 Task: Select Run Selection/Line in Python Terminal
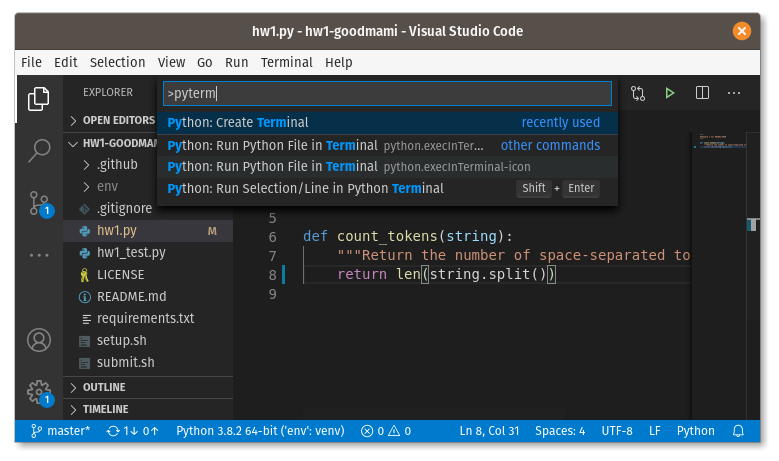387,189
